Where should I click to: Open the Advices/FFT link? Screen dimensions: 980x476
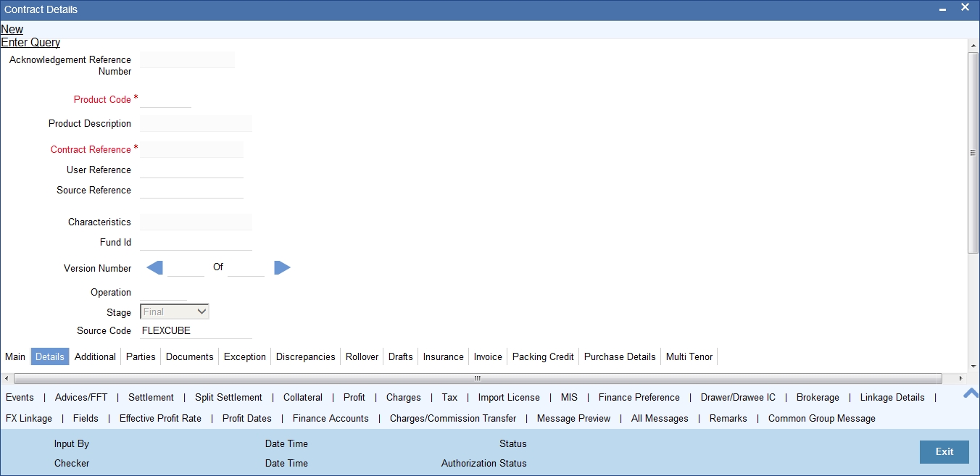[81, 397]
